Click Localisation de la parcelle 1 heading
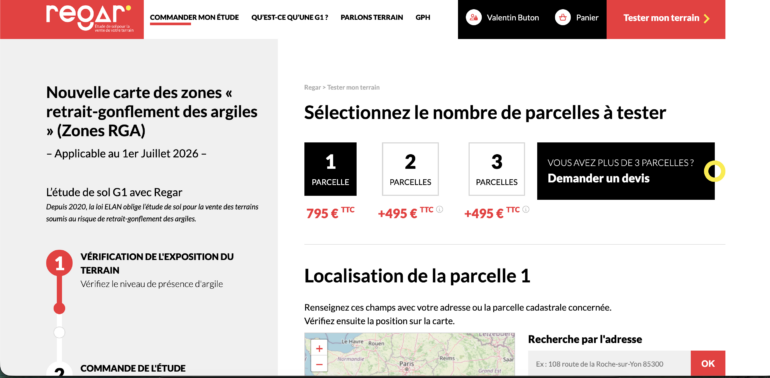Image resolution: width=770 pixels, height=378 pixels. pos(417,276)
